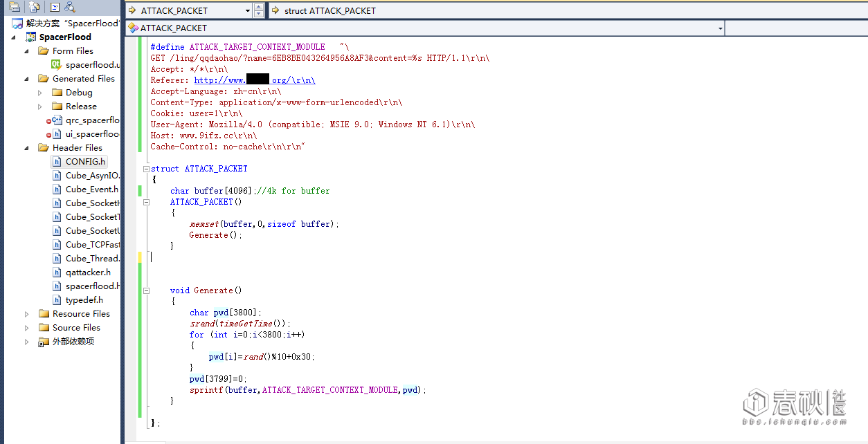Click the Generated Files folder icon
This screenshot has height=444, width=868.
[44, 78]
